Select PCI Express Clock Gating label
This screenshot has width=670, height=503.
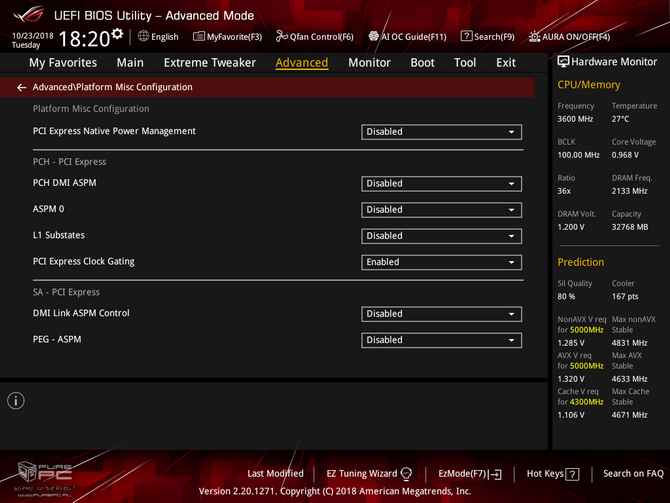[83, 261]
